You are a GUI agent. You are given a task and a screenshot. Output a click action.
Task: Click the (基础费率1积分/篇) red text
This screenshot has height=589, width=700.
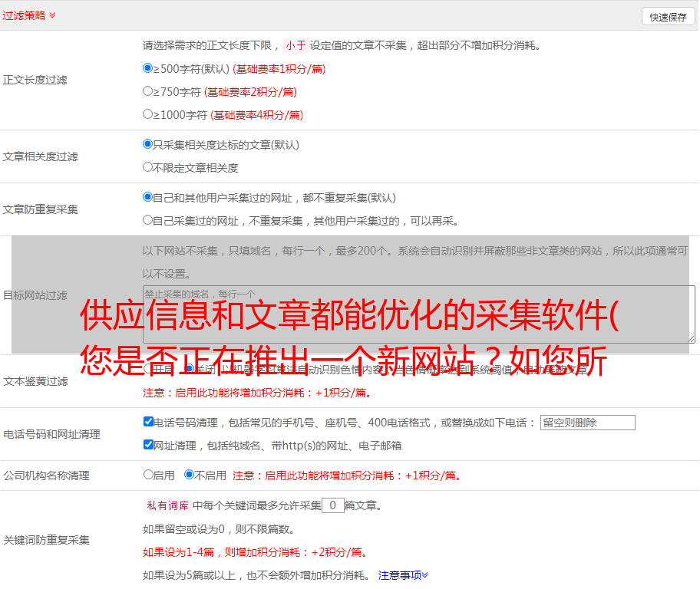tap(279, 69)
